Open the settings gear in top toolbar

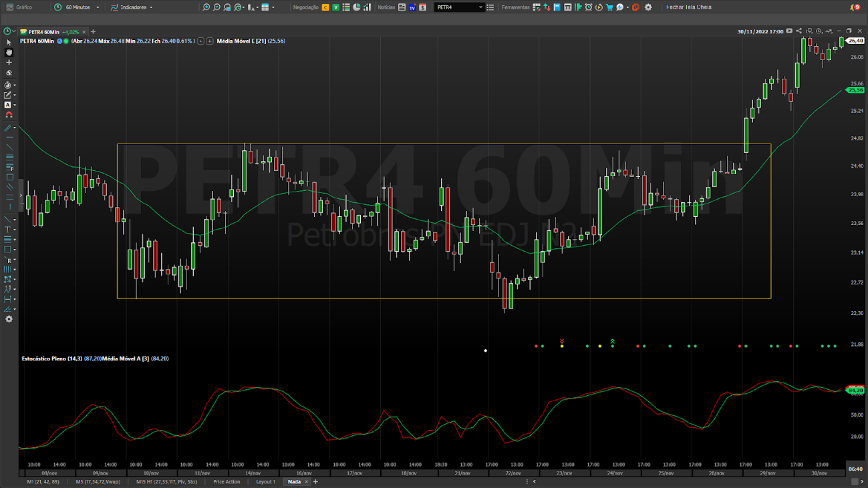[x=648, y=7]
